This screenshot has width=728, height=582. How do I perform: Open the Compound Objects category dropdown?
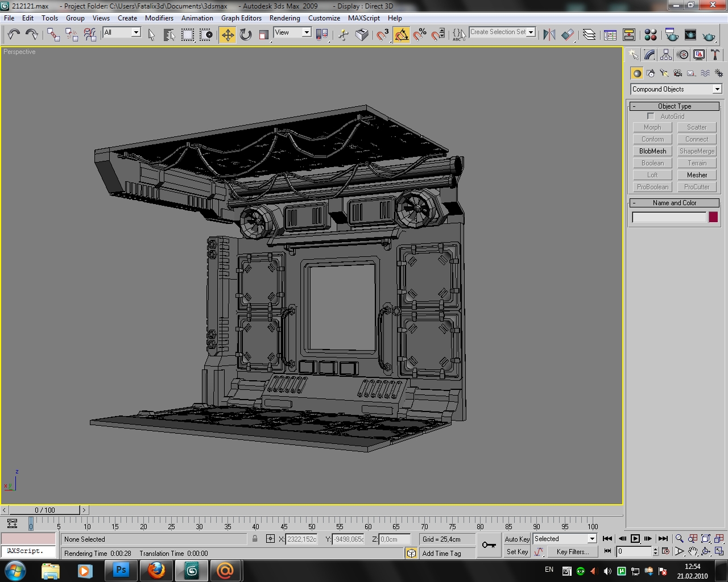pyautogui.click(x=676, y=89)
